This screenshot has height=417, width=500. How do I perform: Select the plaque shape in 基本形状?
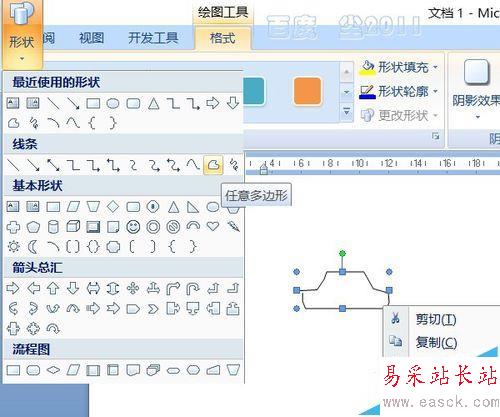(x=113, y=247)
